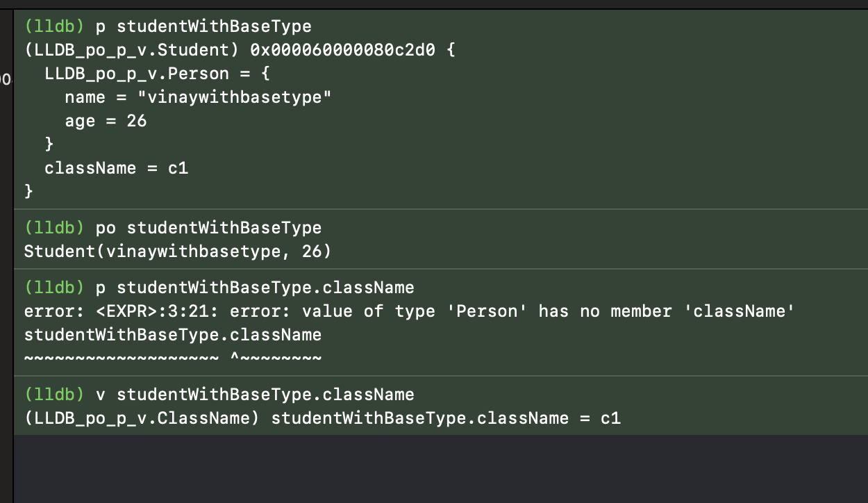Click the "Student(vinaywithbasetype, 26)" output
This screenshot has height=503, width=868.
(178, 251)
